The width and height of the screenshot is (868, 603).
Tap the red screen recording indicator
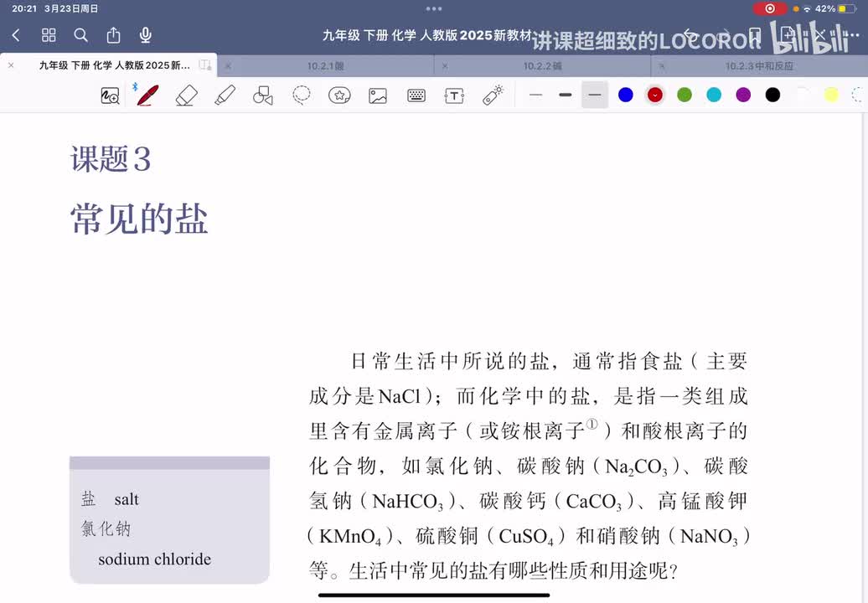pos(769,9)
